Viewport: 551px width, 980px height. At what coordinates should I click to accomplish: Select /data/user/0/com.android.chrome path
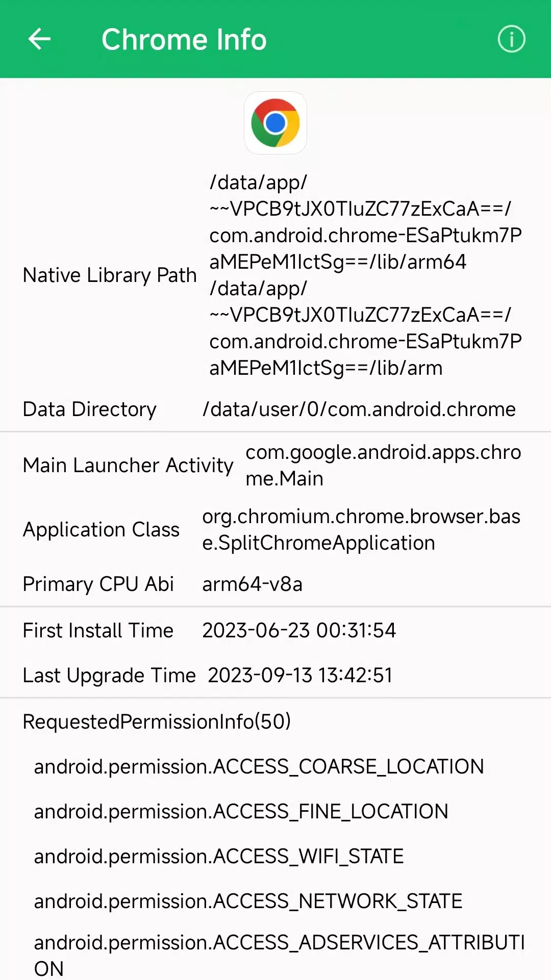[359, 409]
